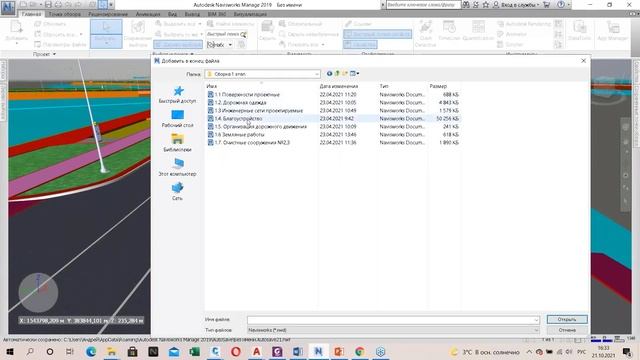Toggle the Свойства panel button in ribbon
Screen dimensions: 640x360
click(360, 44)
